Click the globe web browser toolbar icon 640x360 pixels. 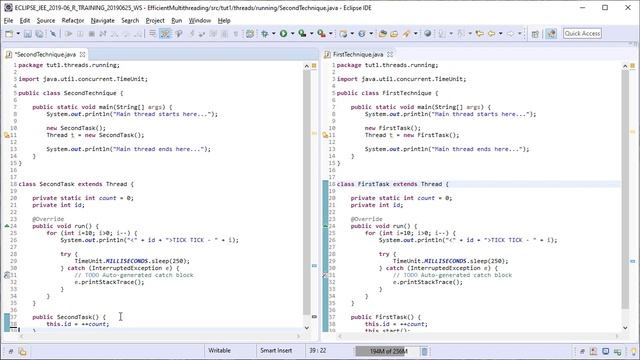(x=428, y=34)
